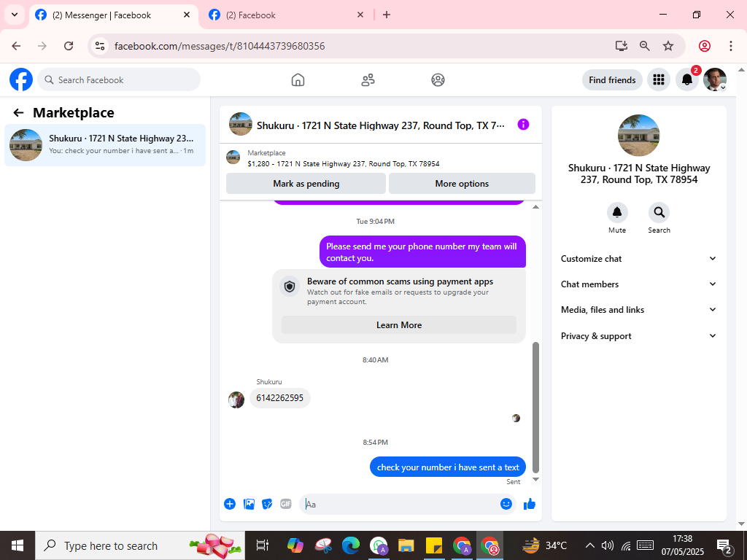Screen dimensions: 747x560
Task: Open more actions plus icon
Action: 230,504
